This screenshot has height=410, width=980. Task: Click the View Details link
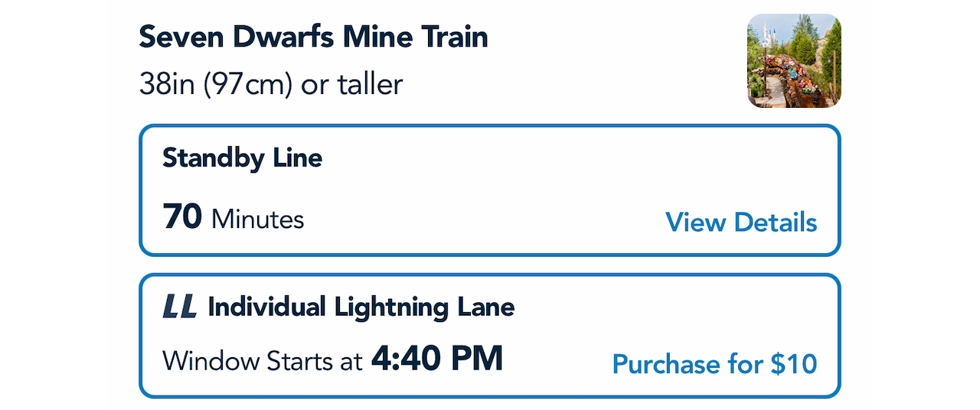(x=740, y=222)
